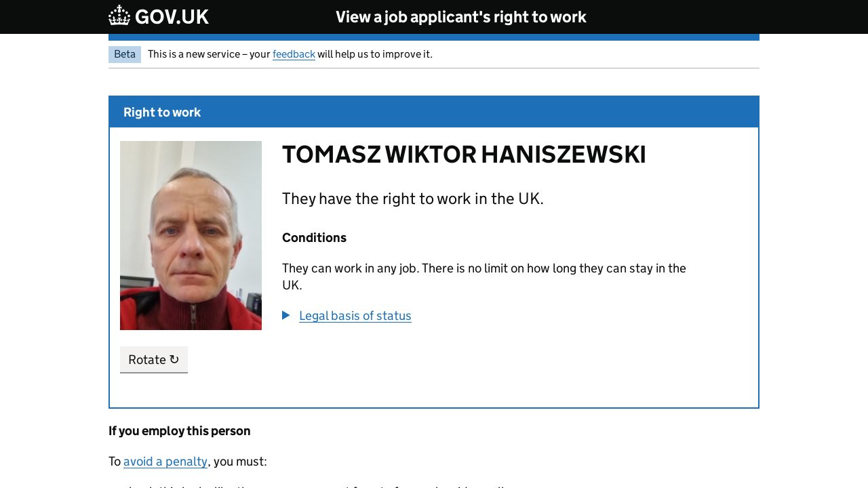Expand the triangle beside Legal basis

point(286,315)
